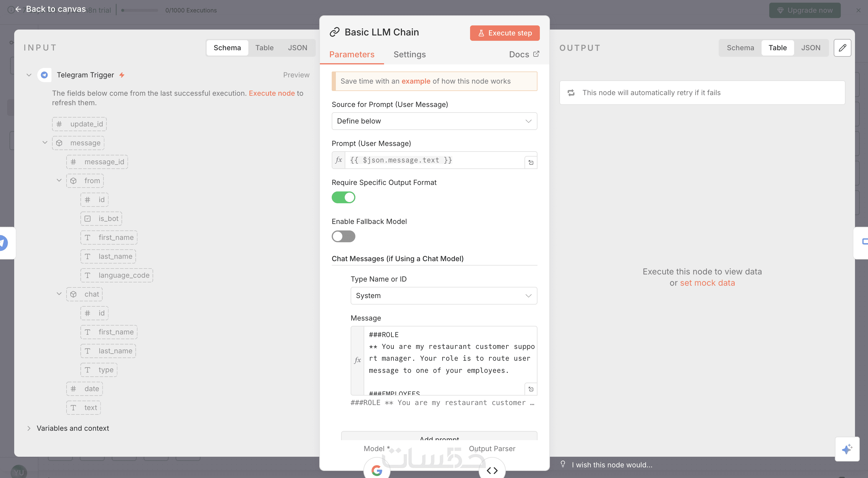Image resolution: width=868 pixels, height=478 pixels.
Task: Switch input view to JSON tab
Action: [x=297, y=48]
